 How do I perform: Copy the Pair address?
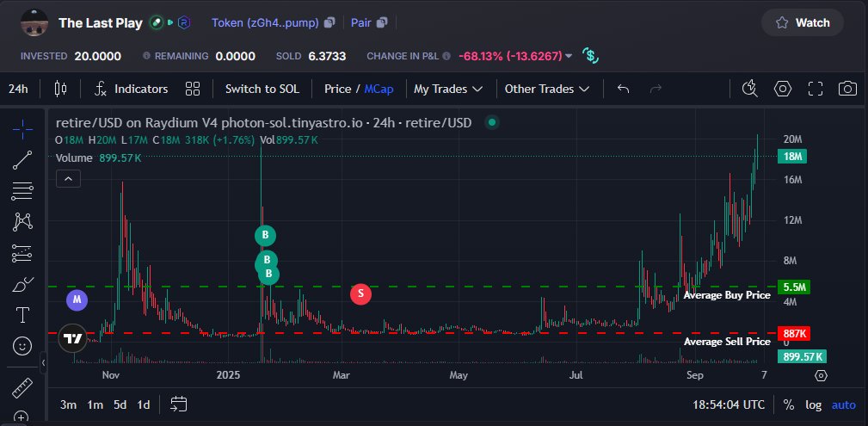[382, 22]
